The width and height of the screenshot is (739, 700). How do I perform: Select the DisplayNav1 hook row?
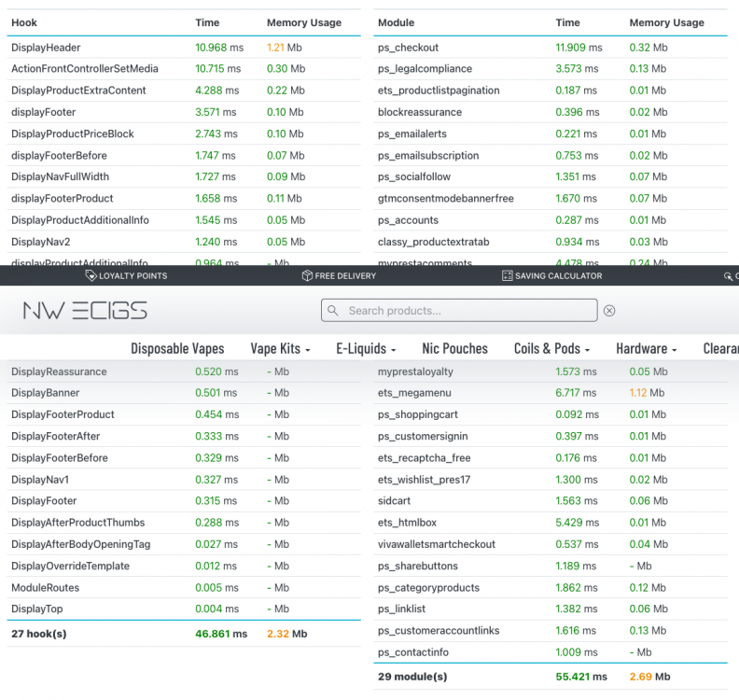coord(184,480)
